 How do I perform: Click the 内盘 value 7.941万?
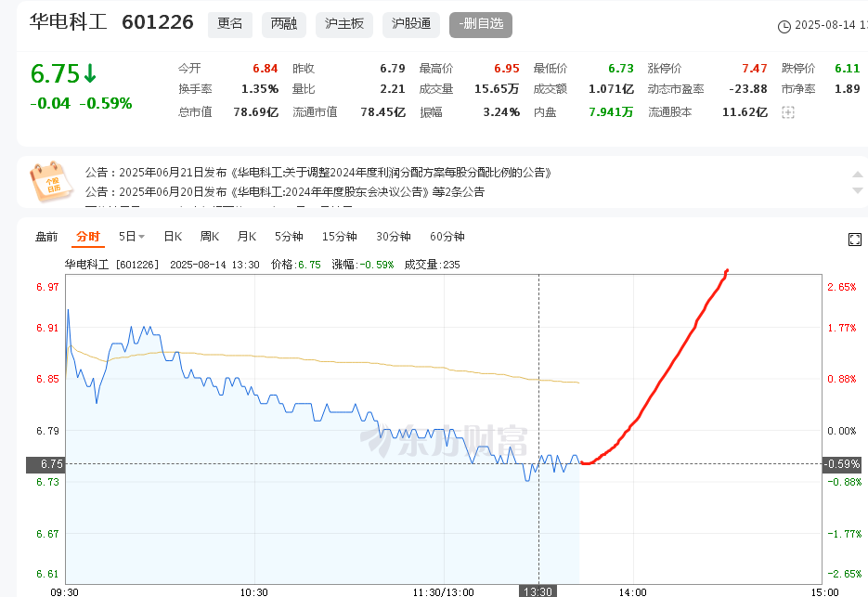(611, 111)
